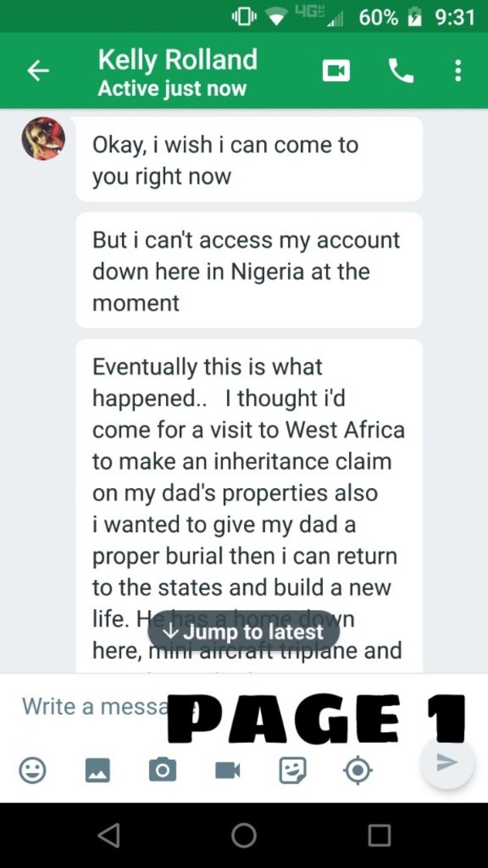Open the sticker picker

click(x=293, y=770)
